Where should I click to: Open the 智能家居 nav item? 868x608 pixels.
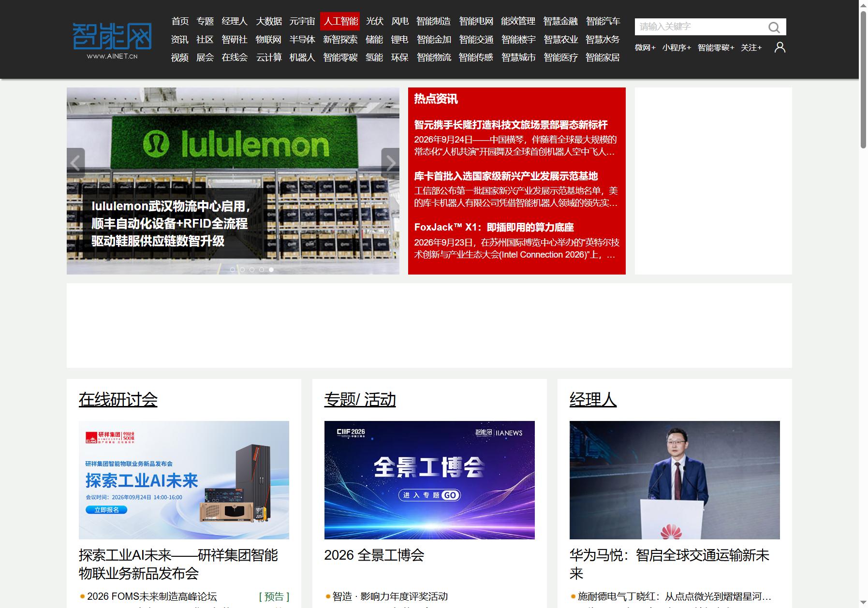click(603, 58)
